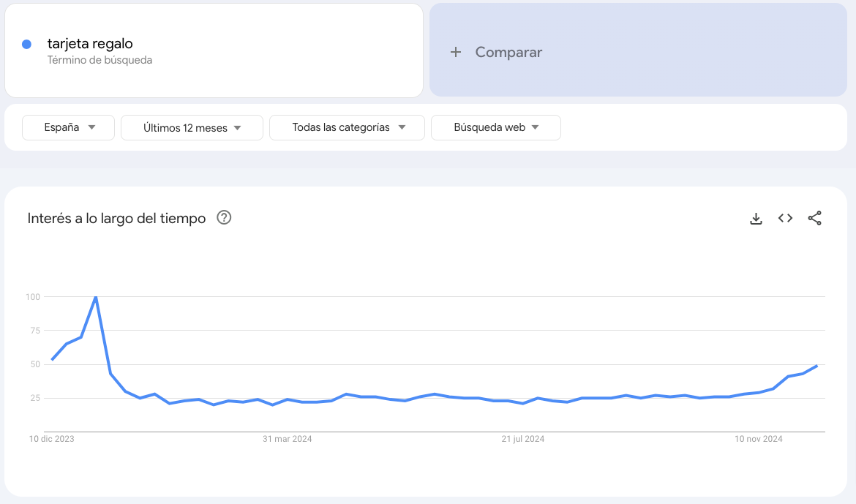The height and width of the screenshot is (504, 856).
Task: Click the blue dot beside tarjeta regalo
Action: [27, 44]
